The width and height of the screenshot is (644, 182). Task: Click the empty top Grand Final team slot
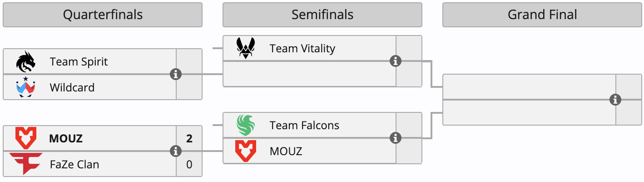click(530, 87)
